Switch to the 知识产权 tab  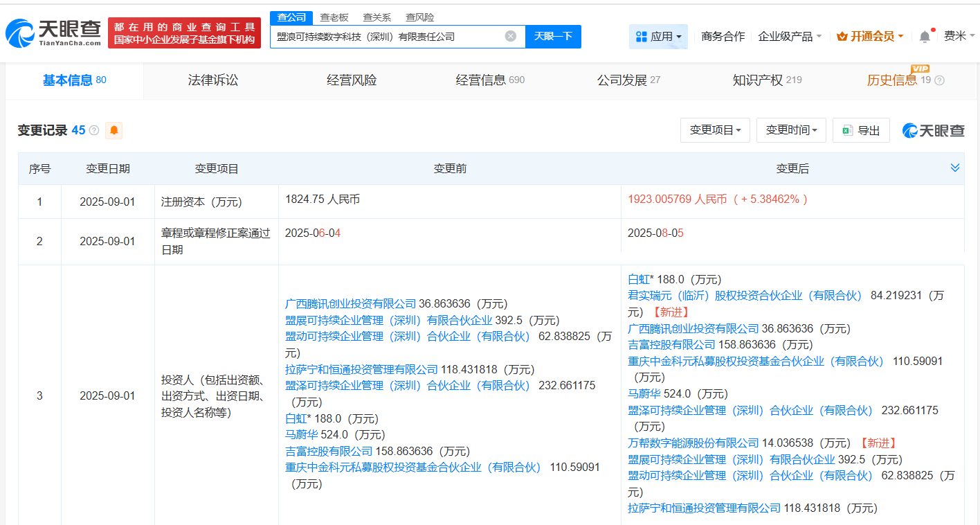767,80
